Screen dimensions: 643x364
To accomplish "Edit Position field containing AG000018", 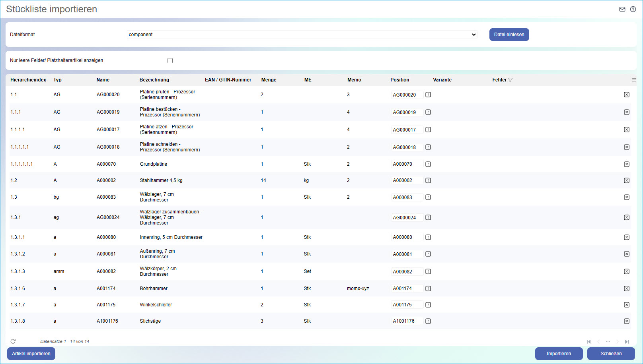I will pyautogui.click(x=407, y=147).
